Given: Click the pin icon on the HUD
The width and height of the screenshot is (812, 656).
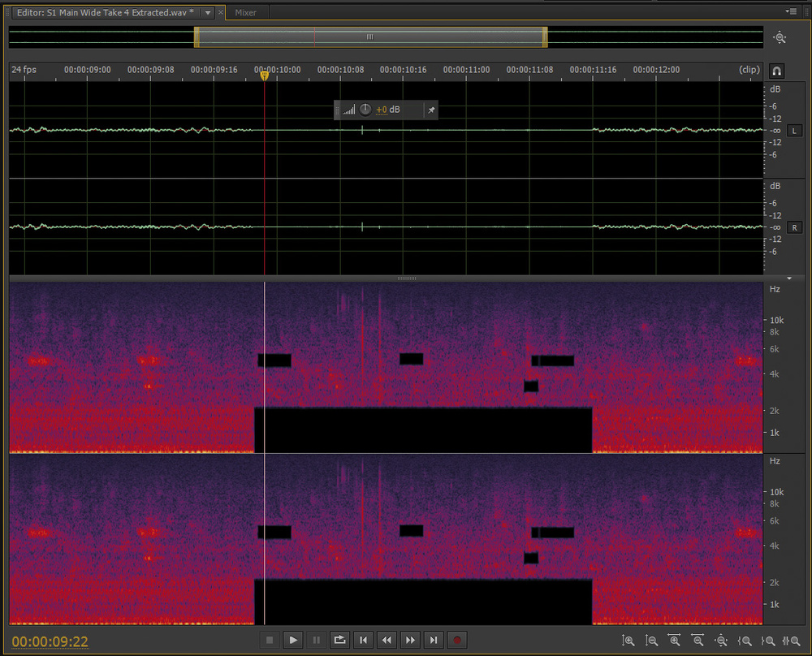Looking at the screenshot, I should 431,110.
